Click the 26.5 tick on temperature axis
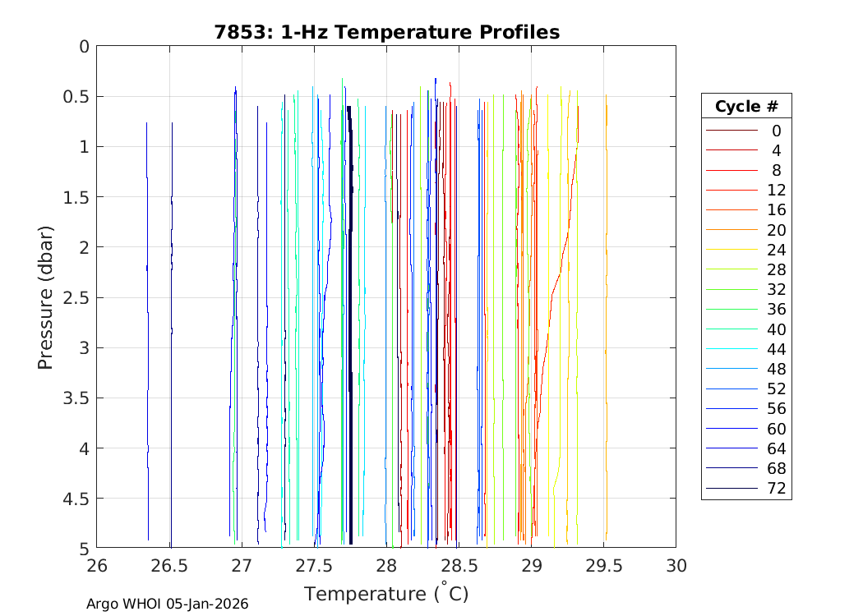Viewport: 863px width, 616px height. click(169, 566)
